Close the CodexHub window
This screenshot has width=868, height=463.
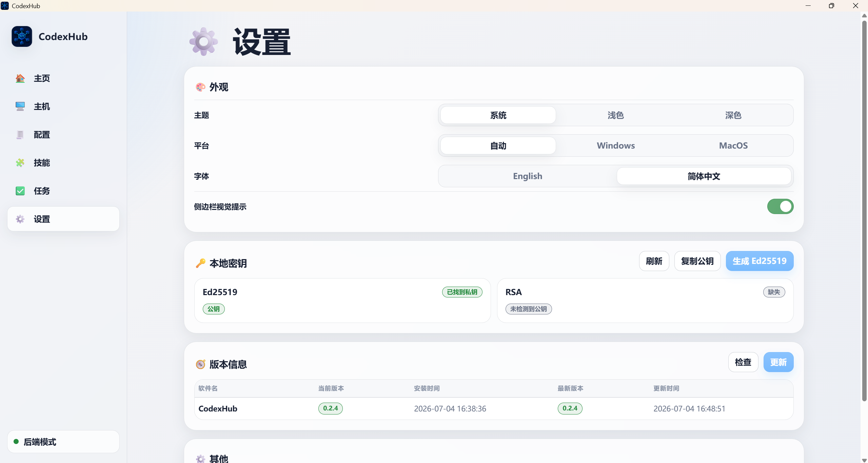click(x=855, y=6)
